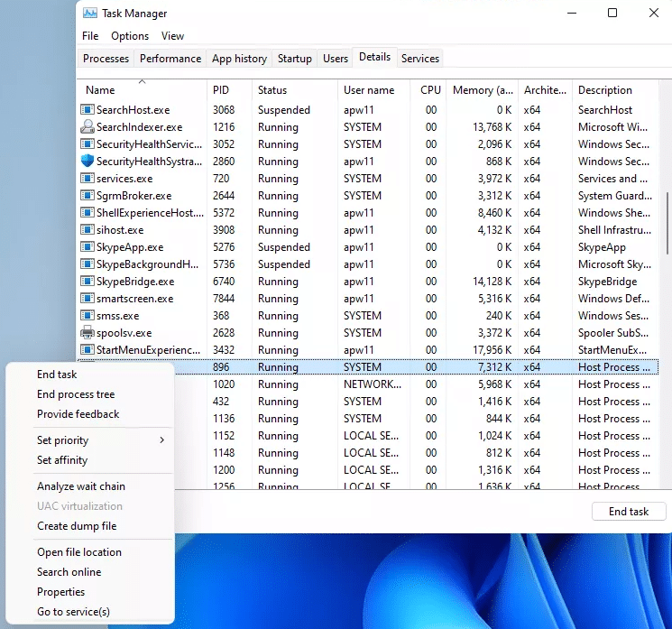This screenshot has width=672, height=629.
Task: Select the SkypeBridge.exe process name
Action: coord(135,282)
